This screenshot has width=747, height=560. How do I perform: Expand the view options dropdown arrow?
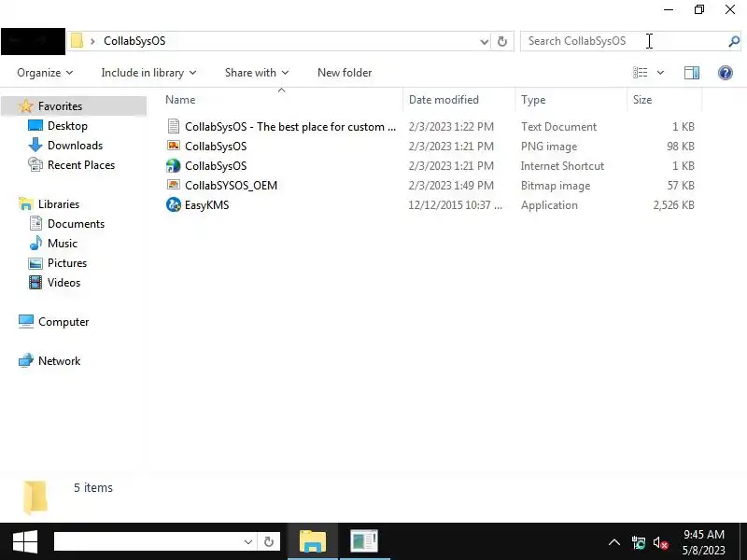pos(660,73)
